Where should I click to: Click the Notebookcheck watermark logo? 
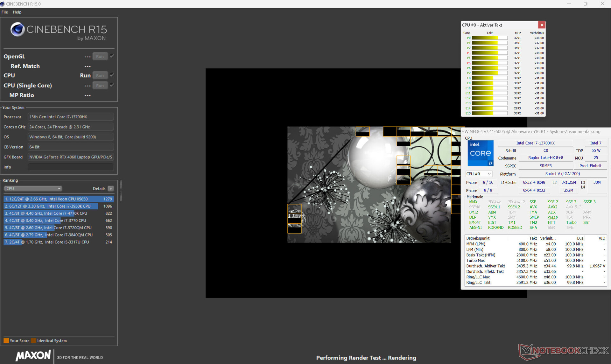click(x=563, y=351)
